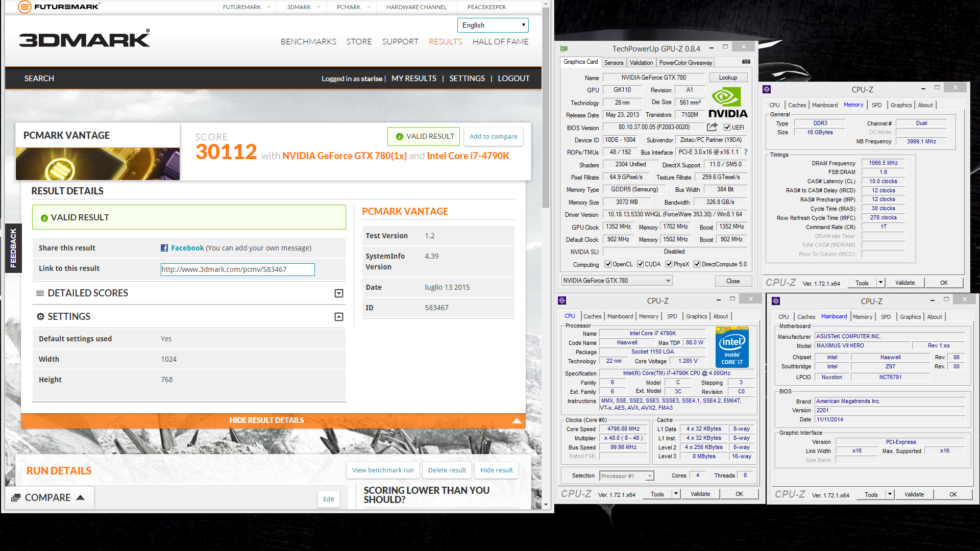The width and height of the screenshot is (980, 551).
Task: Click the Settings link in the dark bar
Action: click(x=467, y=79)
